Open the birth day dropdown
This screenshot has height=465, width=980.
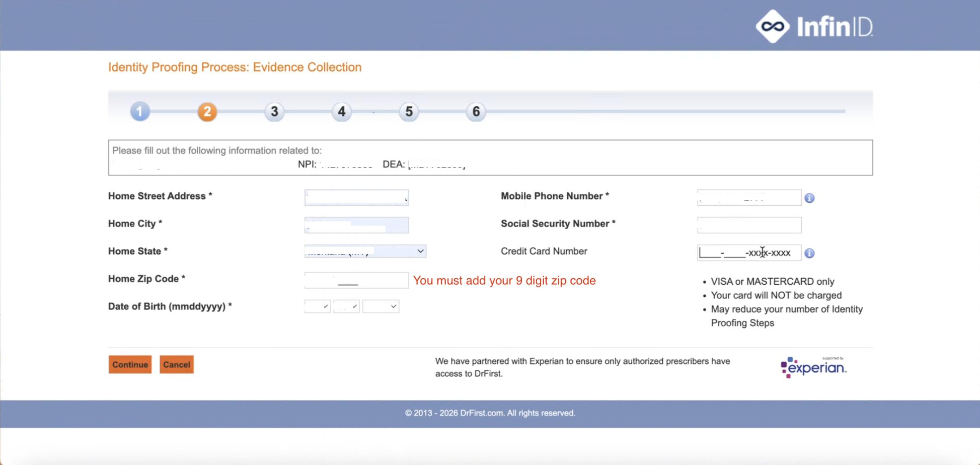(x=346, y=306)
